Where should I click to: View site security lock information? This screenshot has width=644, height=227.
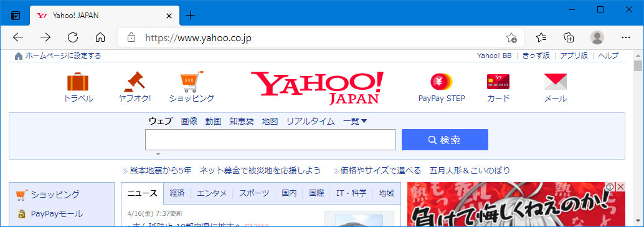tap(131, 38)
